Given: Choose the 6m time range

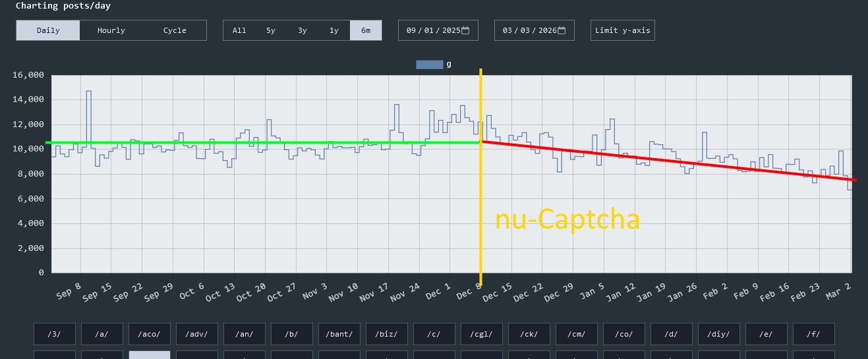Looking at the screenshot, I should (x=366, y=30).
